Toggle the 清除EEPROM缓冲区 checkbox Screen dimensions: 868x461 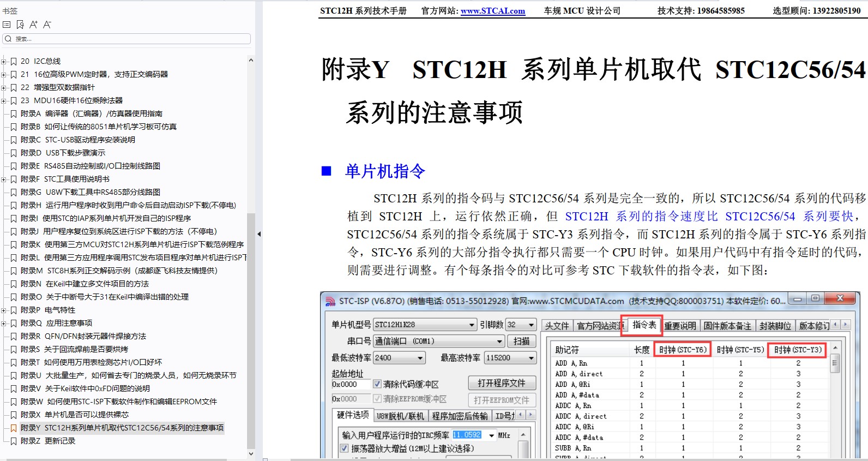(x=377, y=399)
